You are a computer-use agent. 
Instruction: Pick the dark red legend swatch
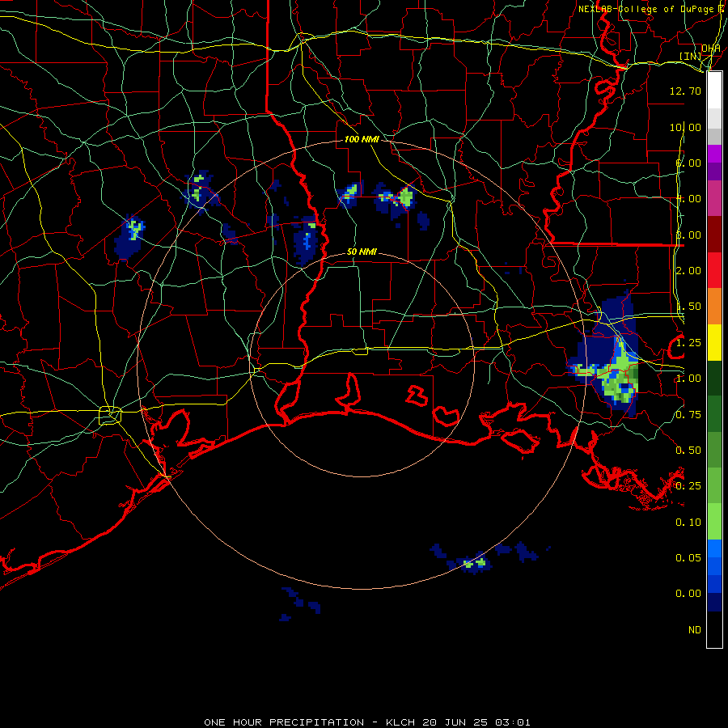pyautogui.click(x=714, y=235)
